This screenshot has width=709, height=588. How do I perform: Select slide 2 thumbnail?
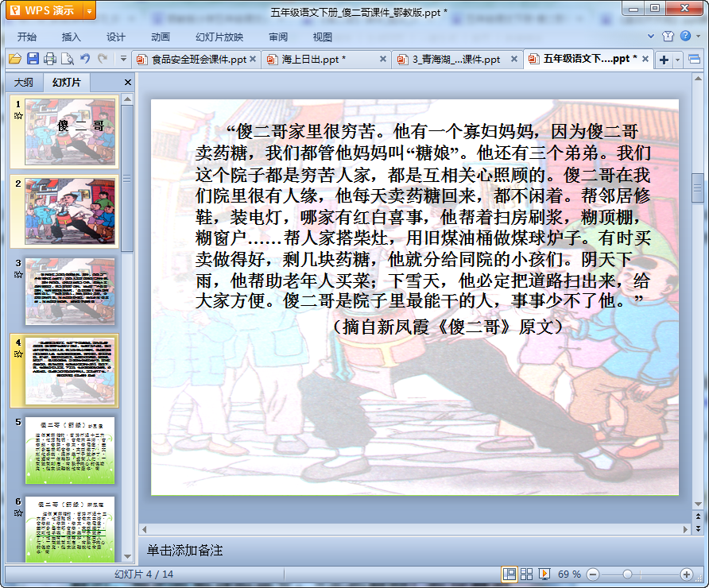pos(70,211)
